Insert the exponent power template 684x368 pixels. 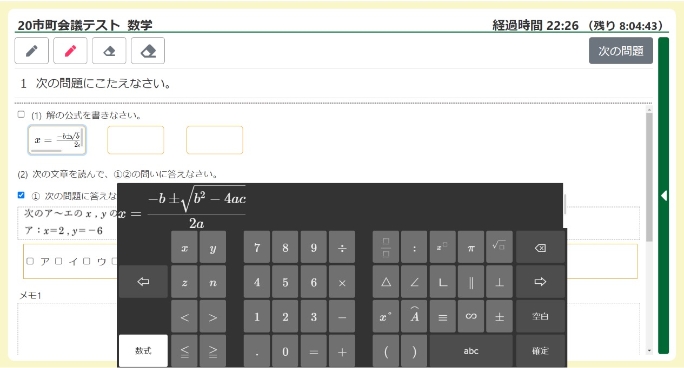[x=443, y=248]
